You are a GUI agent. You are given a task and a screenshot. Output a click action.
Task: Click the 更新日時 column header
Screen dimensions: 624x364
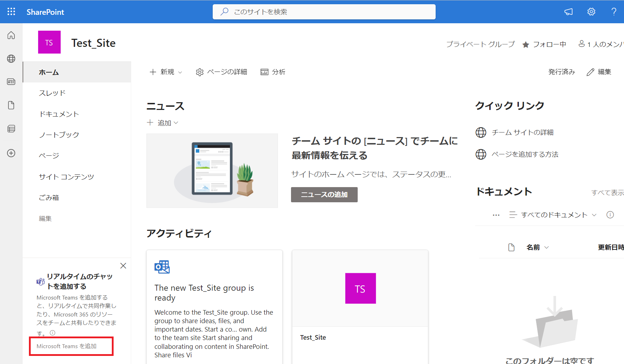tap(611, 247)
